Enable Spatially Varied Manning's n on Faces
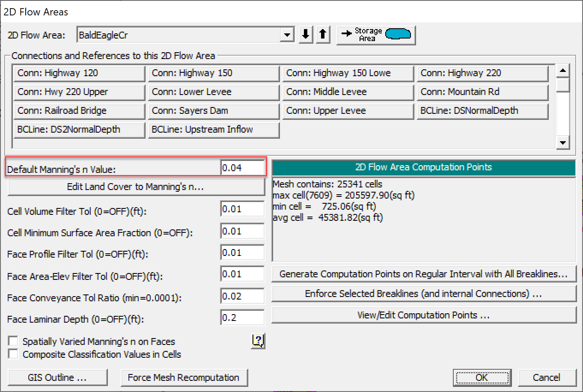583x392 pixels. 13,342
